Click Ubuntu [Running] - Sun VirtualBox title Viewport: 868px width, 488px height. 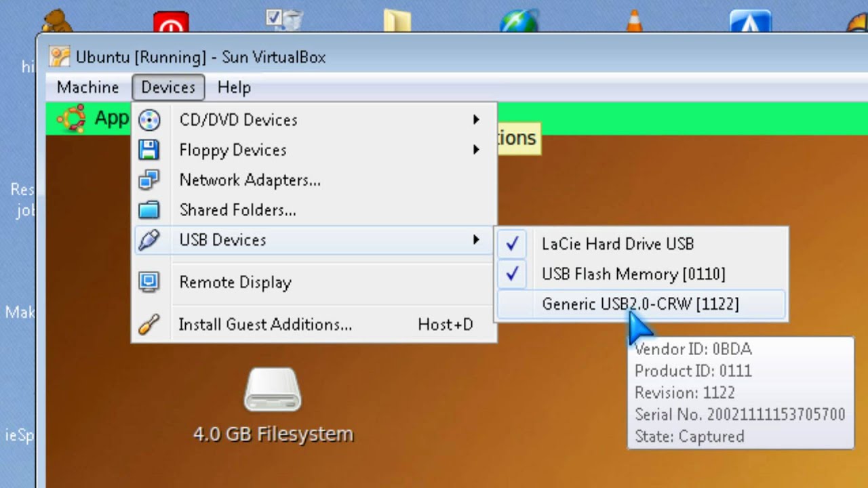[201, 57]
